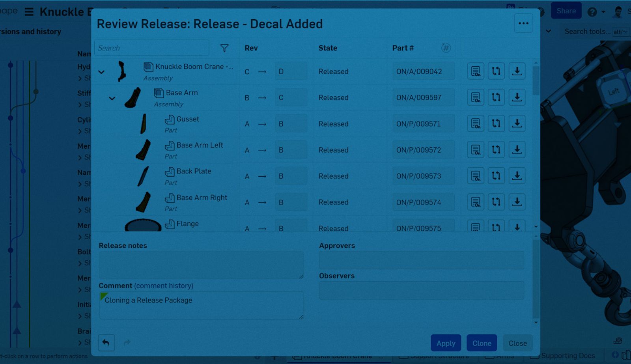Image resolution: width=631 pixels, height=364 pixels.
Task: Click the Approvers input field
Action: pyautogui.click(x=421, y=260)
